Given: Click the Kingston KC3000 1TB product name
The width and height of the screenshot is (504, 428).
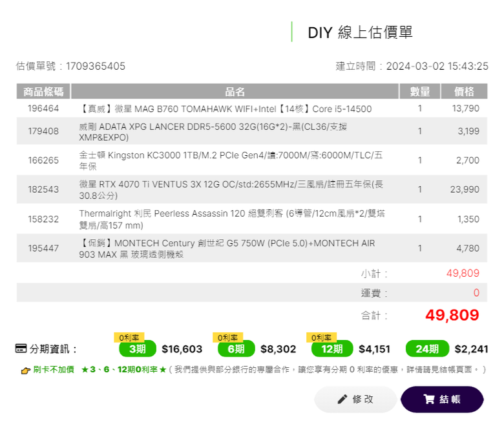Looking at the screenshot, I should (x=231, y=160).
